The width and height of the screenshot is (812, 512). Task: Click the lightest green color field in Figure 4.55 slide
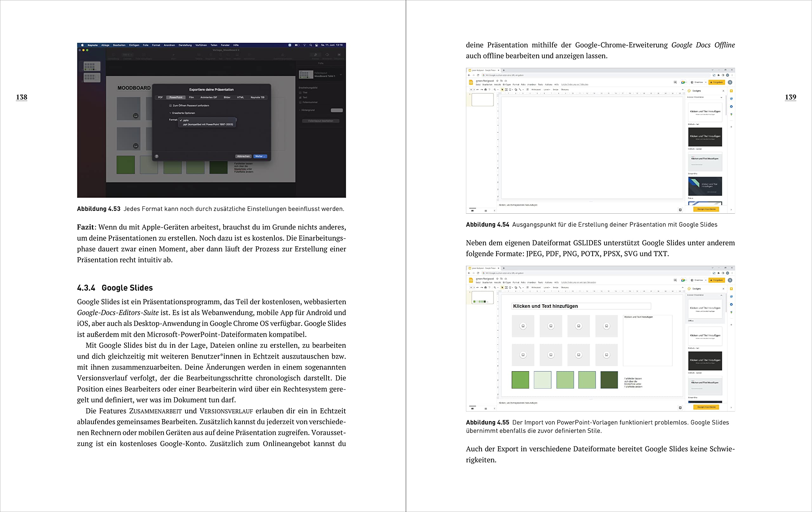542,380
